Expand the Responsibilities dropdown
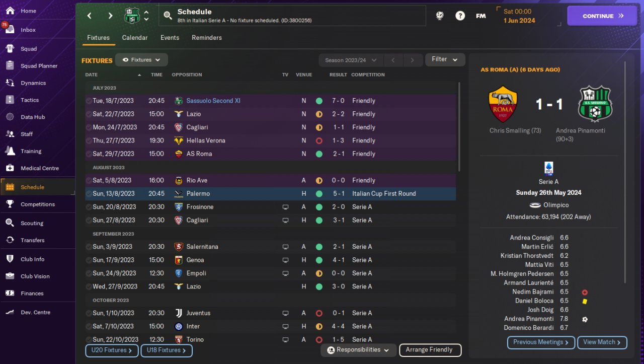Image resolution: width=644 pixels, height=364 pixels. [358, 350]
